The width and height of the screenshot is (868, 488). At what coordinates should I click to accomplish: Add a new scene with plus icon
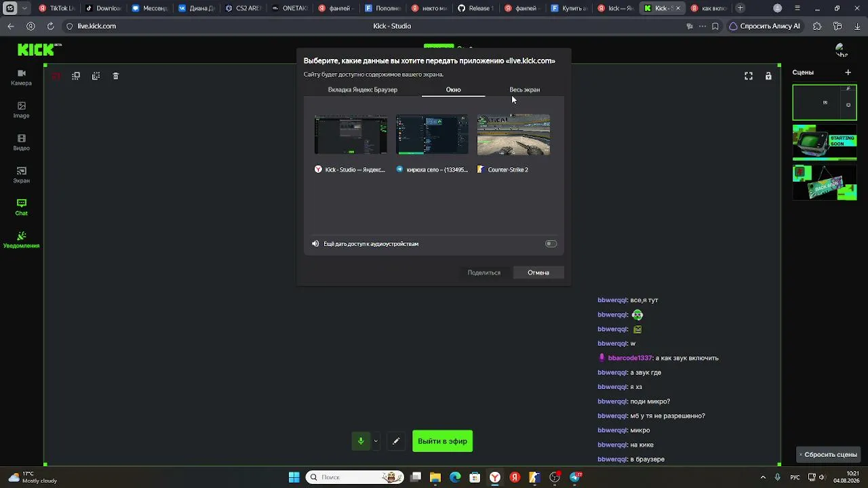coord(848,72)
